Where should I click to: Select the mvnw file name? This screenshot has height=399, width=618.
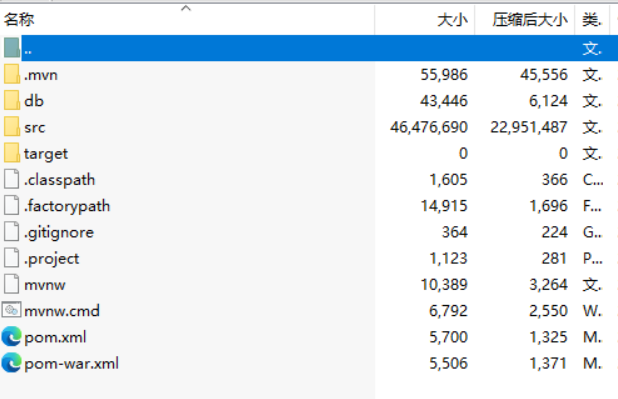(x=45, y=285)
